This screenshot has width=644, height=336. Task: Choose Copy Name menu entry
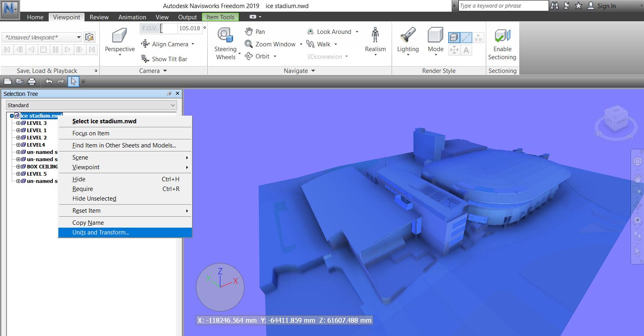[x=125, y=223]
